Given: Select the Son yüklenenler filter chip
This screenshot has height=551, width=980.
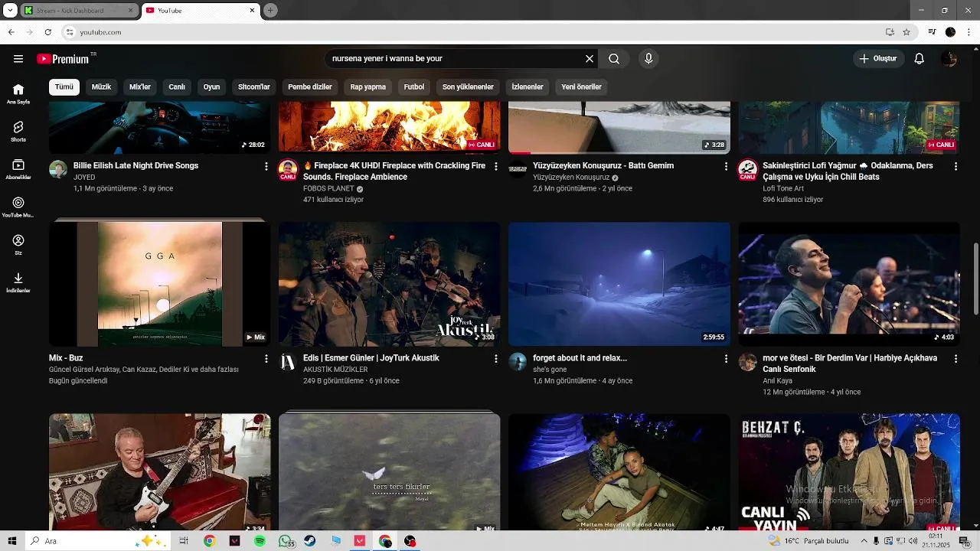Looking at the screenshot, I should click(x=468, y=86).
